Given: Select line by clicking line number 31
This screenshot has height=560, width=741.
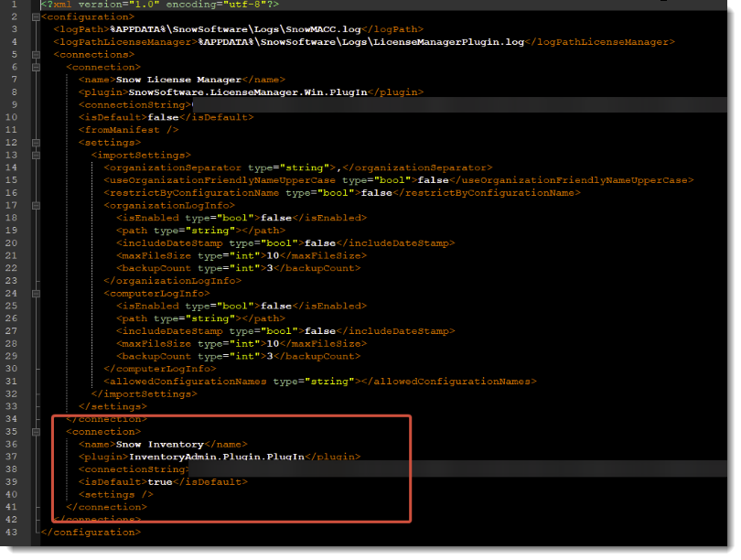Looking at the screenshot, I should [x=11, y=382].
